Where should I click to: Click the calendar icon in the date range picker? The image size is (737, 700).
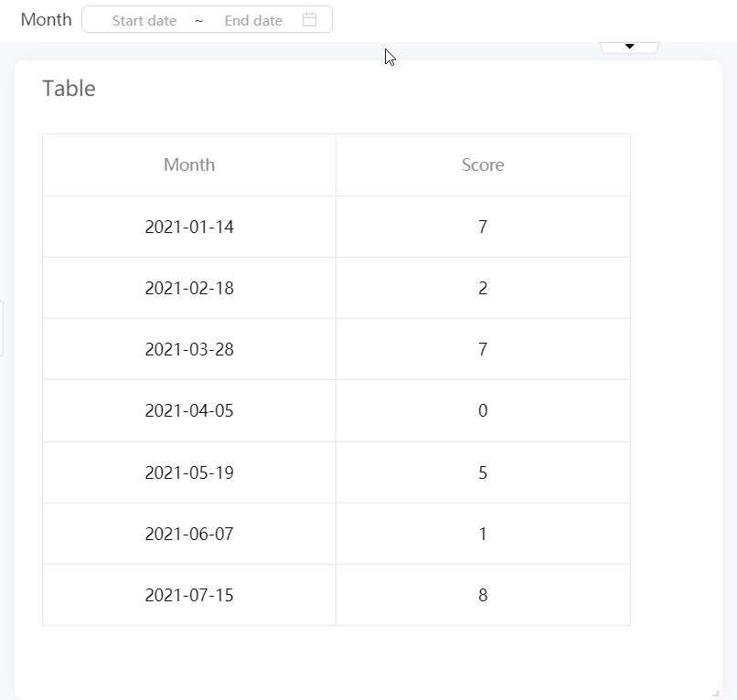point(309,19)
